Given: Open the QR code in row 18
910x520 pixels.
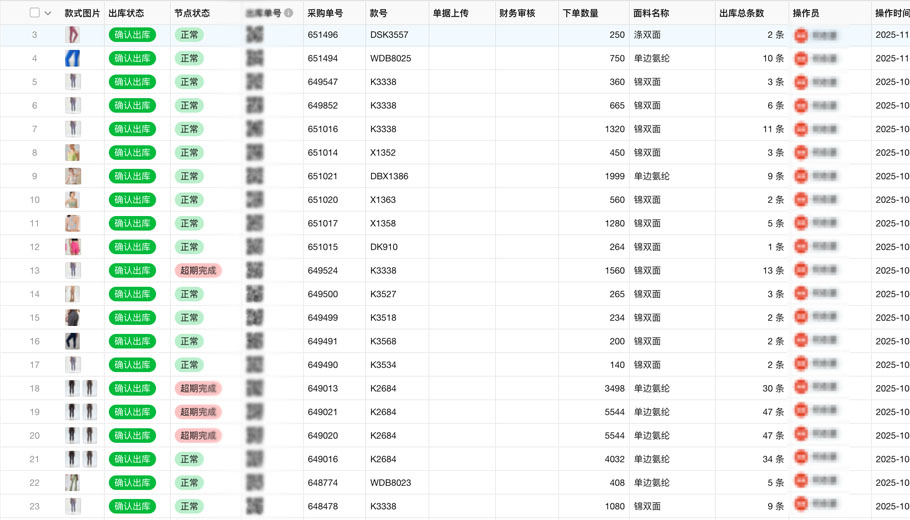Looking at the screenshot, I should coord(255,388).
